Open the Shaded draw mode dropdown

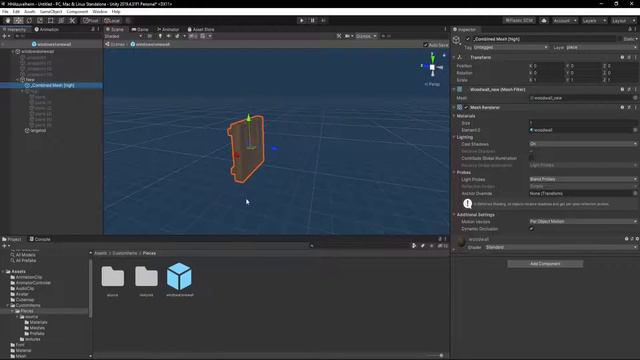[x=123, y=36]
